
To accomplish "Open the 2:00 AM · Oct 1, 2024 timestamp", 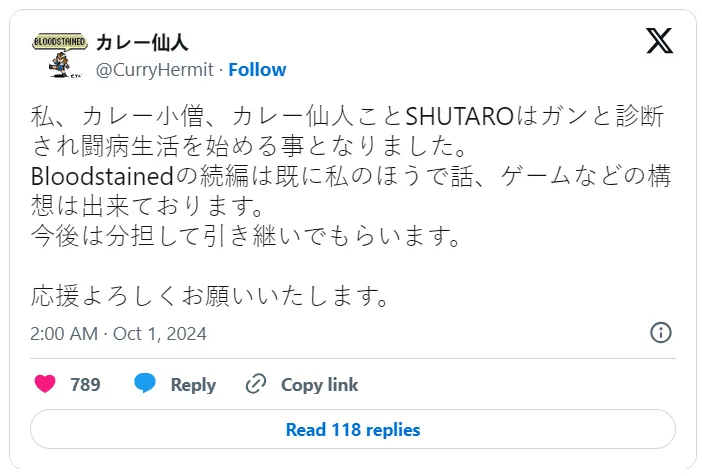I will coord(118,334).
